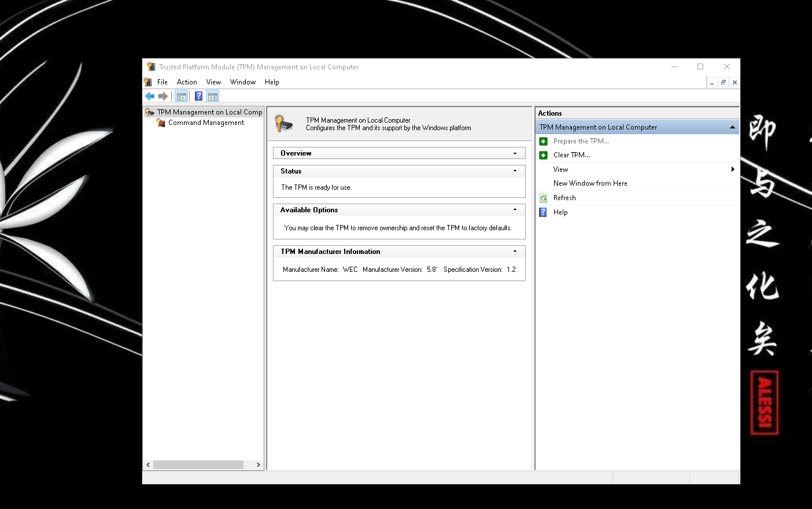Close the inner console child window
Image resolution: width=812 pixels, height=509 pixels.
point(735,83)
